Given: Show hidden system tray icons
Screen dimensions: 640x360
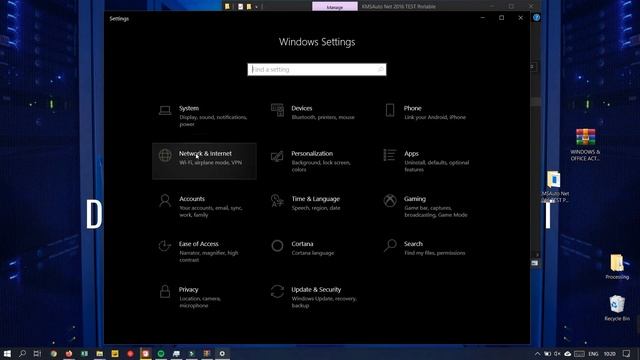Looking at the screenshot, I should 537,354.
